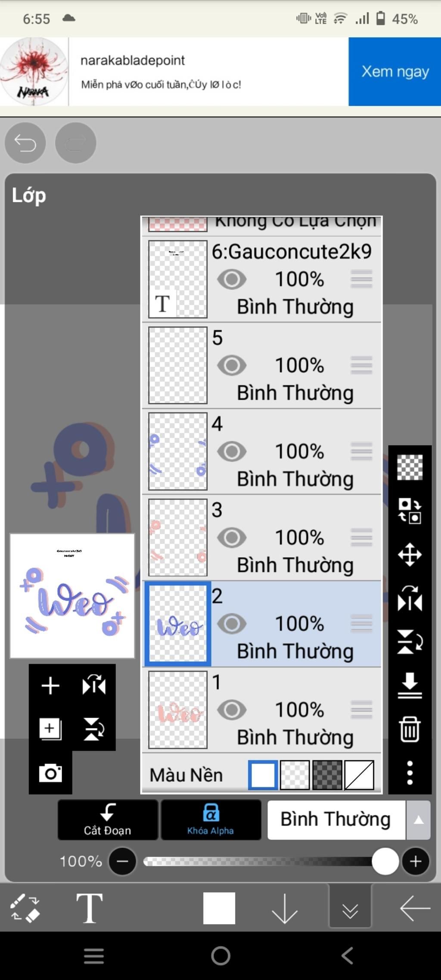The image size is (441, 980).
Task: Select the Text tool T icon
Action: [89, 908]
